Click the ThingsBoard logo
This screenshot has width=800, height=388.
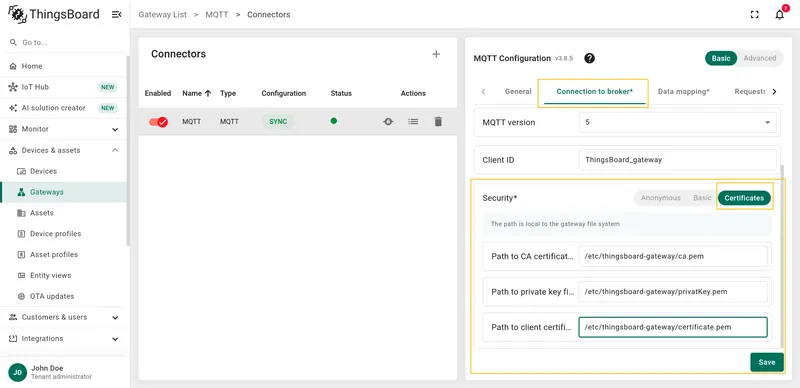54,14
